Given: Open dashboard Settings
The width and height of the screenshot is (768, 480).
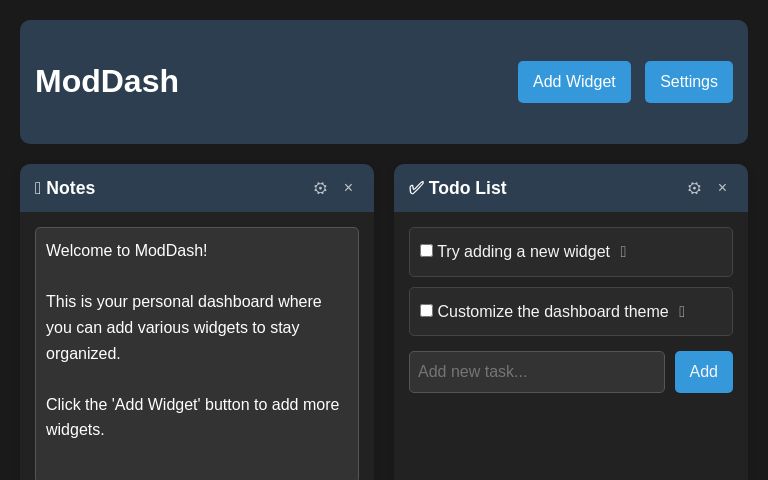Looking at the screenshot, I should point(688,82).
